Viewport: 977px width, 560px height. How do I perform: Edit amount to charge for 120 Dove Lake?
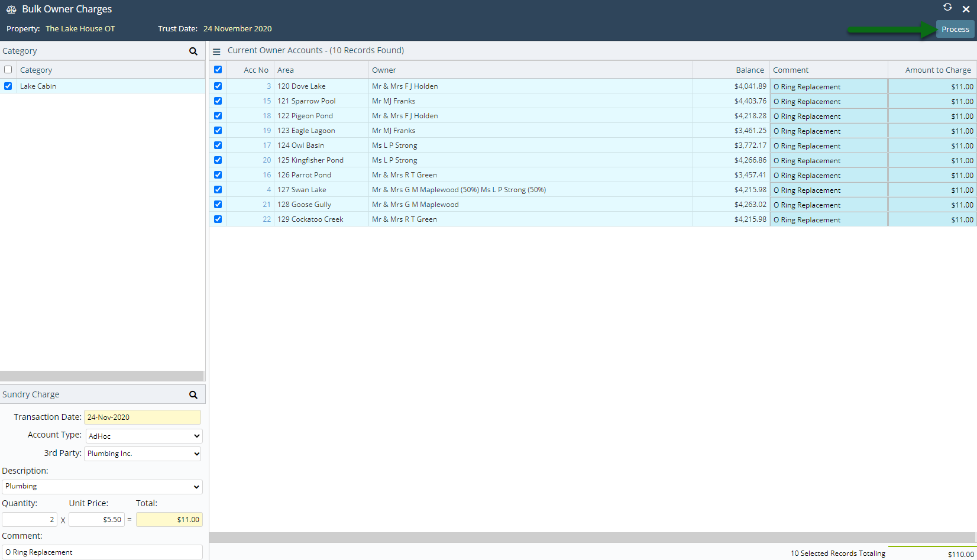(x=932, y=86)
